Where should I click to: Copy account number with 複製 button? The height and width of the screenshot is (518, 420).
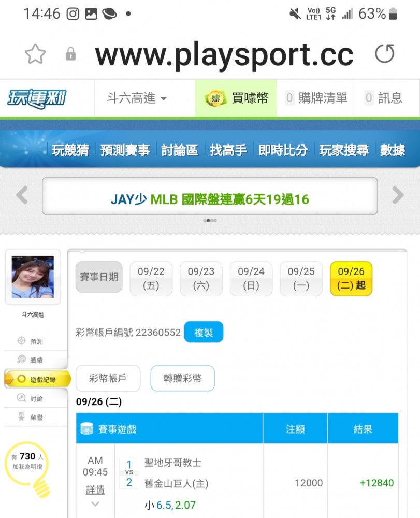click(x=204, y=332)
